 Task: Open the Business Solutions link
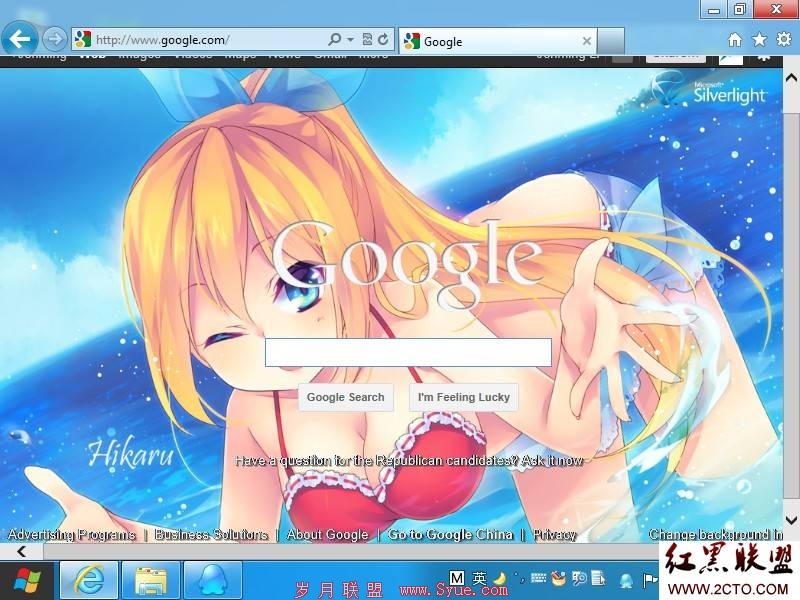click(211, 534)
